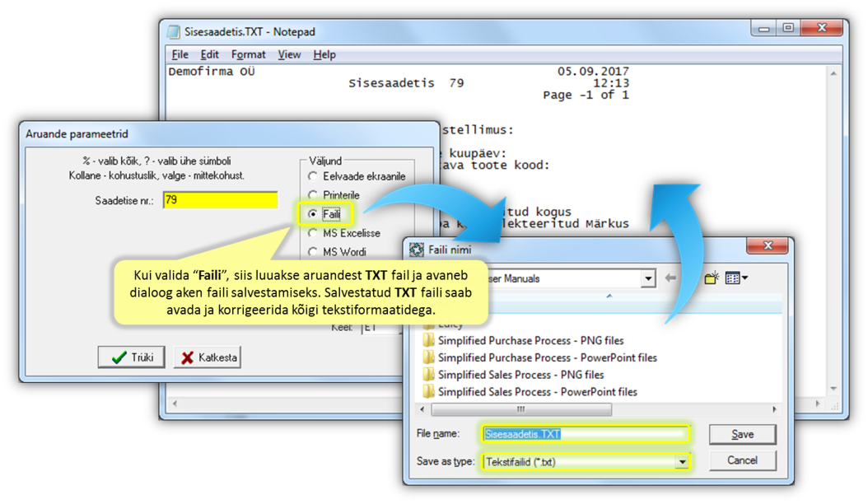Viewport: 868px width, 504px height.
Task: Click the back arrow icon in save dialog
Action: tap(670, 278)
